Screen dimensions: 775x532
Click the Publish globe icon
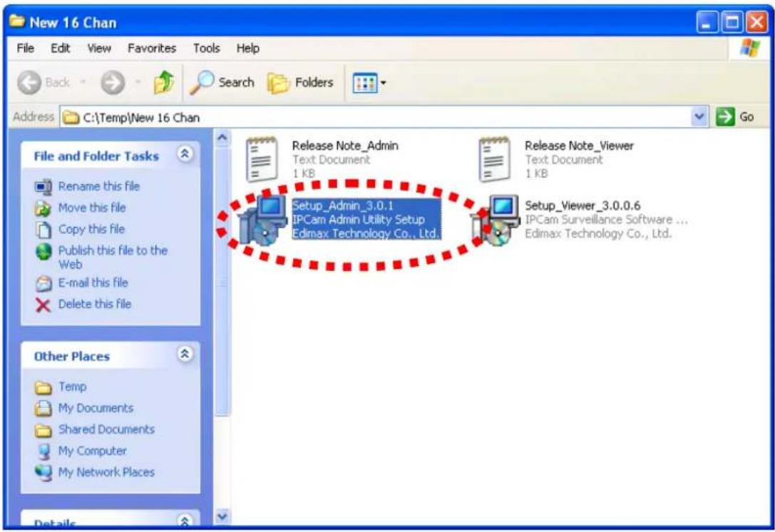43,252
